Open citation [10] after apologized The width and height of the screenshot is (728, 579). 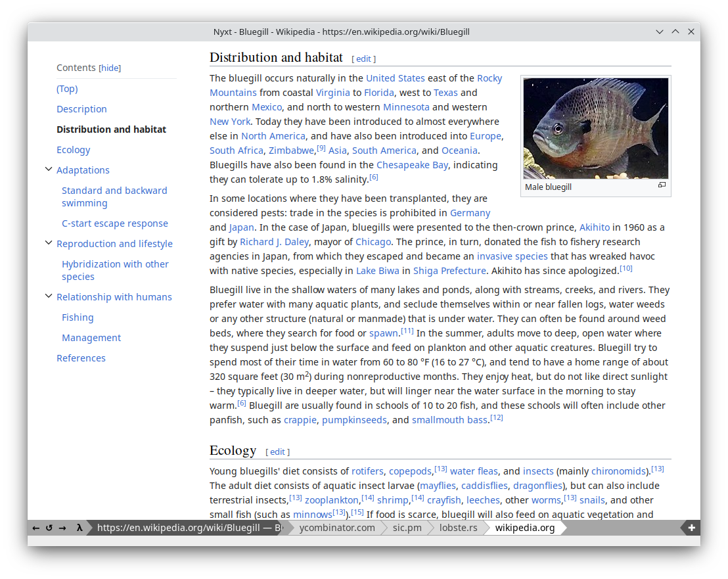click(x=626, y=268)
